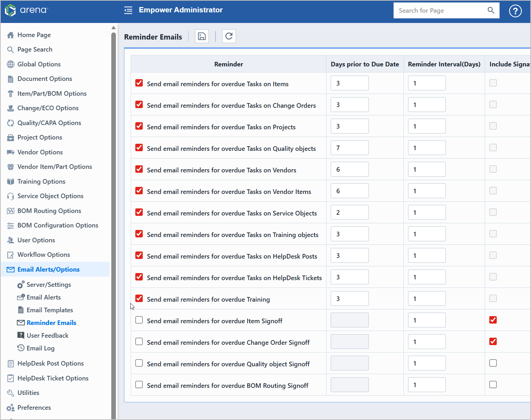Click the BOM Configuration Options sliders icon
Image resolution: width=531 pixels, height=420 pixels.
[x=11, y=225]
